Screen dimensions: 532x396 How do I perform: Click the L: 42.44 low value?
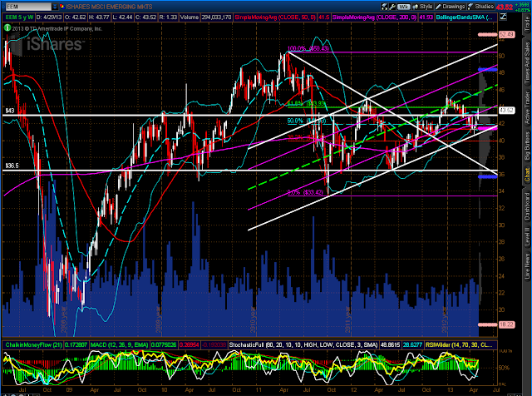point(122,17)
